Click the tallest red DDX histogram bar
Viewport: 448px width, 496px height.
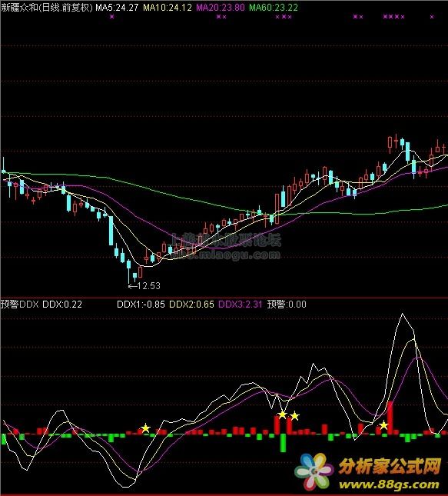(390, 418)
